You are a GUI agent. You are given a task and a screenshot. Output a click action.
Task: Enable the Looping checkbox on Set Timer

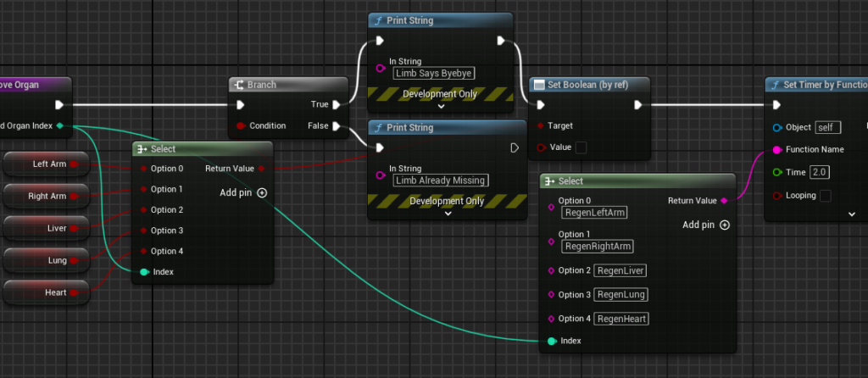click(x=825, y=196)
